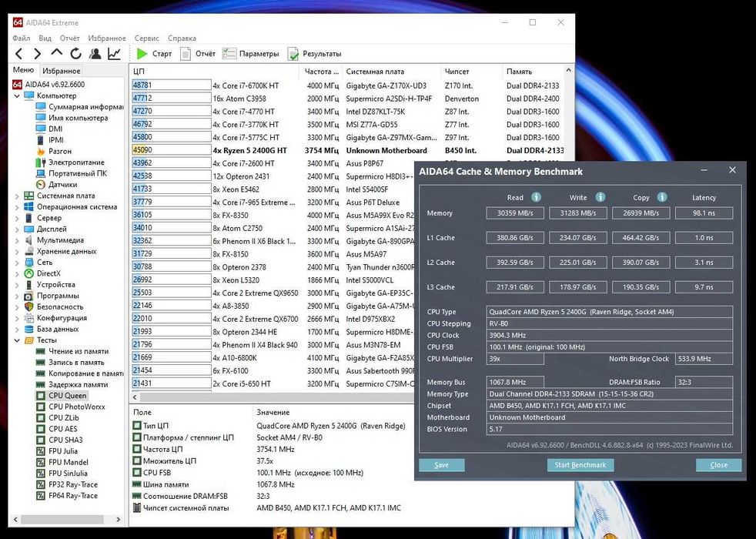The width and height of the screenshot is (756, 539).
Task: Open Результаты in the toolbar
Action: point(314,53)
